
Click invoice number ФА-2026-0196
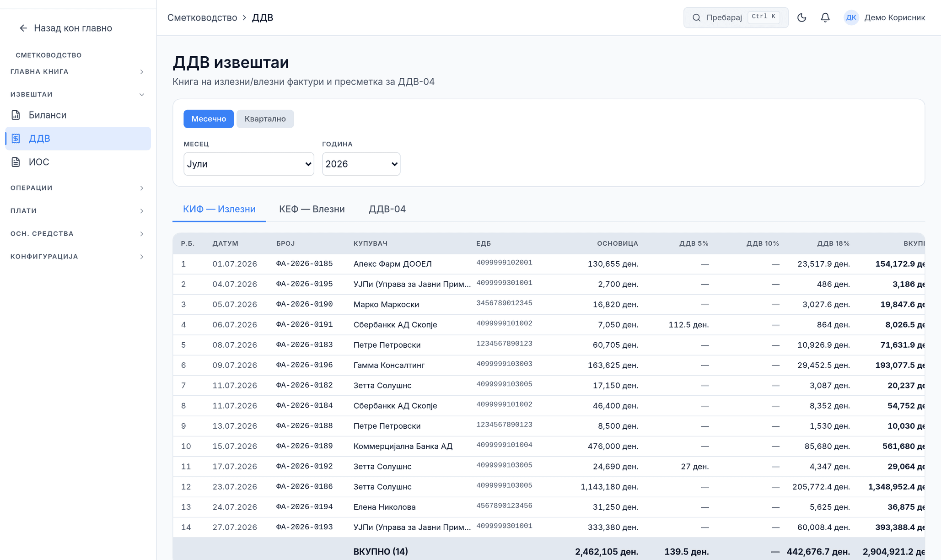pos(304,365)
